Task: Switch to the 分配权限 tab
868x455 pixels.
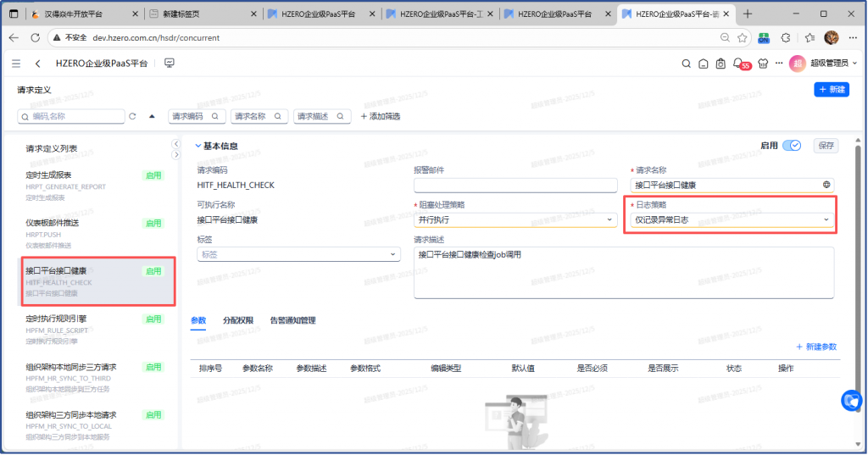Action: (237, 320)
